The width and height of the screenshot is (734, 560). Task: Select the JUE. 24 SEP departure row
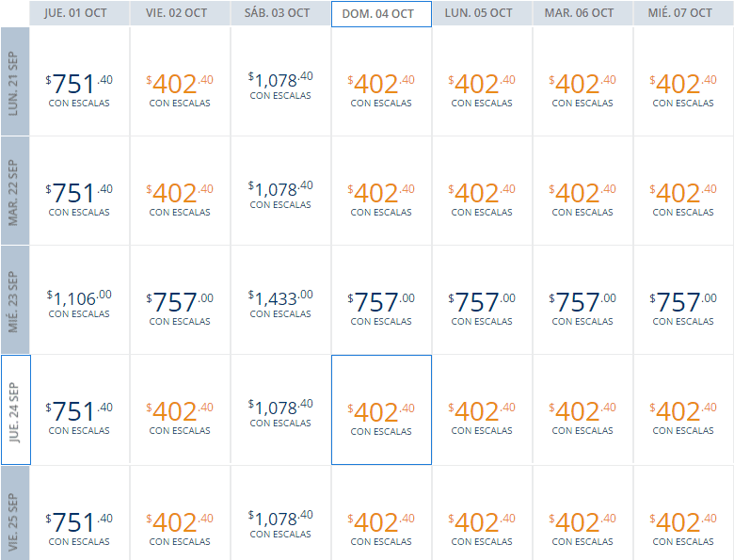coord(15,409)
